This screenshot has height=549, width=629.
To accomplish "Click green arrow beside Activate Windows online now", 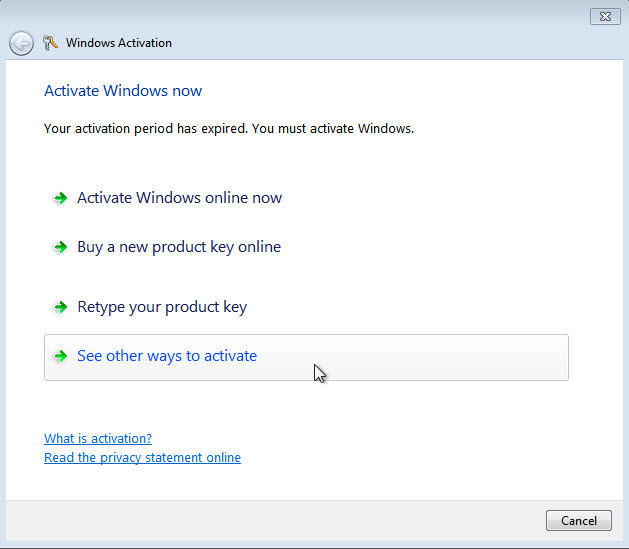I will (x=61, y=198).
